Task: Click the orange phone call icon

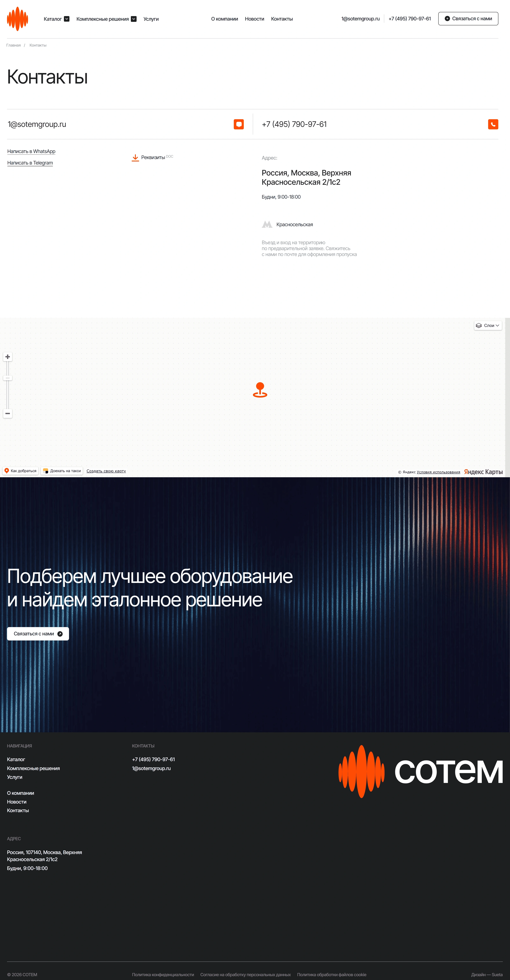Action: point(493,124)
